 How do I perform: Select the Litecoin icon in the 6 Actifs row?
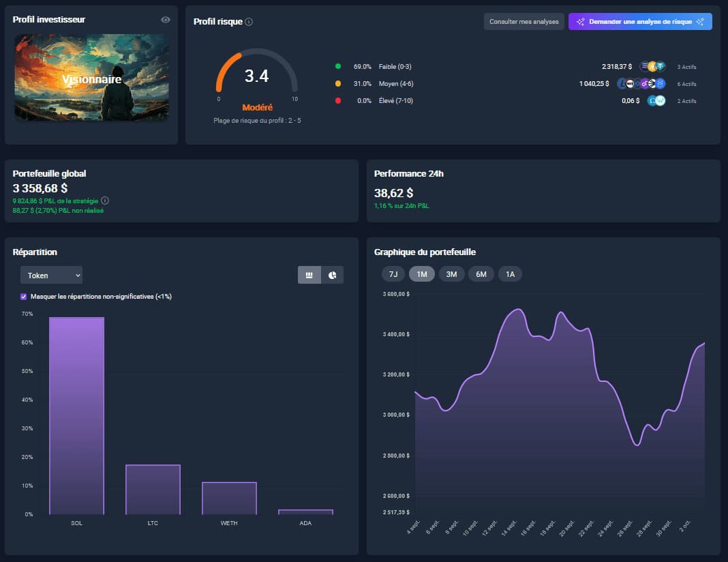tap(621, 83)
